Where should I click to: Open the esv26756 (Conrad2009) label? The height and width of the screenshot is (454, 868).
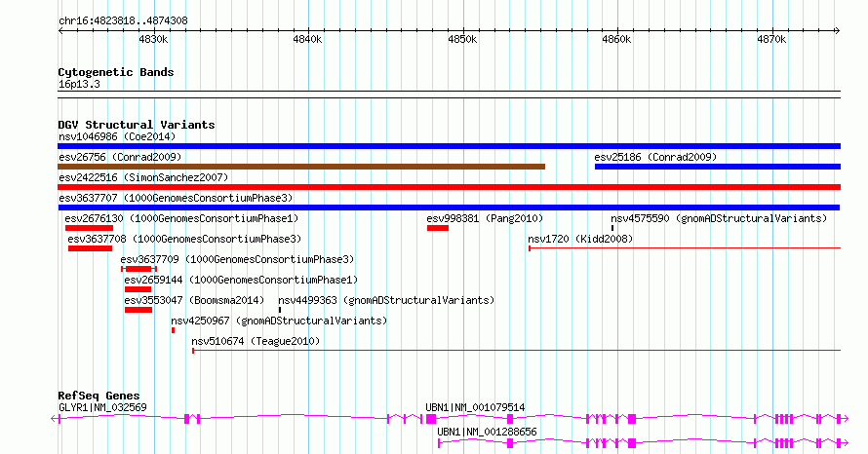120,157
